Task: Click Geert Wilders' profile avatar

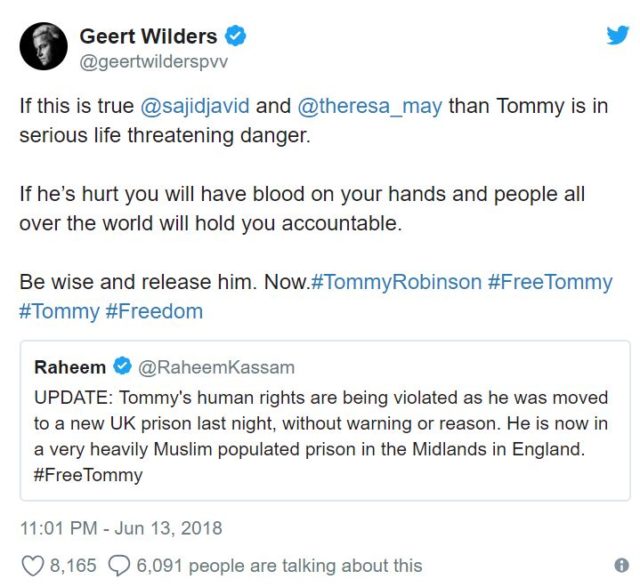Action: pyautogui.click(x=42, y=46)
